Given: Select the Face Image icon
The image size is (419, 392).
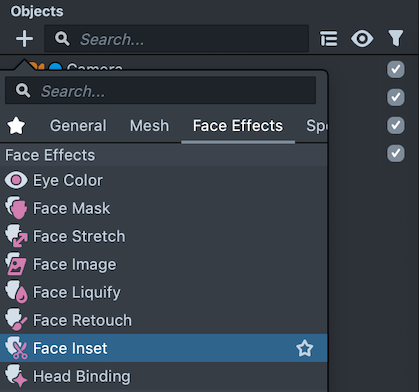Looking at the screenshot, I should [x=16, y=264].
